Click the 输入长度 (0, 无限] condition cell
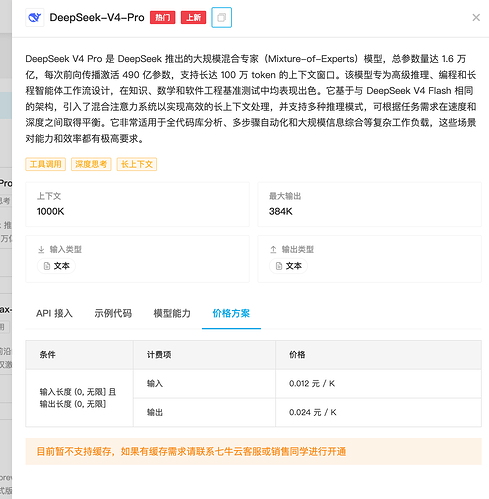The image size is (489, 499). tap(78, 398)
